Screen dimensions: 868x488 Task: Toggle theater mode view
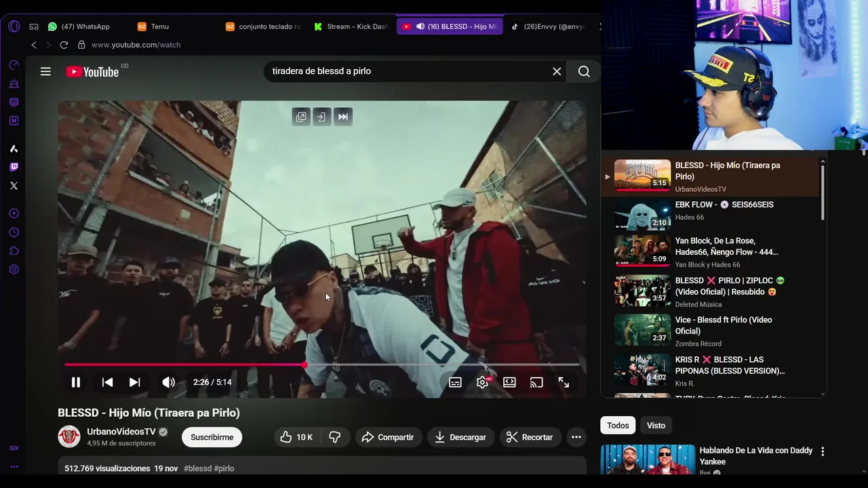[x=509, y=382]
